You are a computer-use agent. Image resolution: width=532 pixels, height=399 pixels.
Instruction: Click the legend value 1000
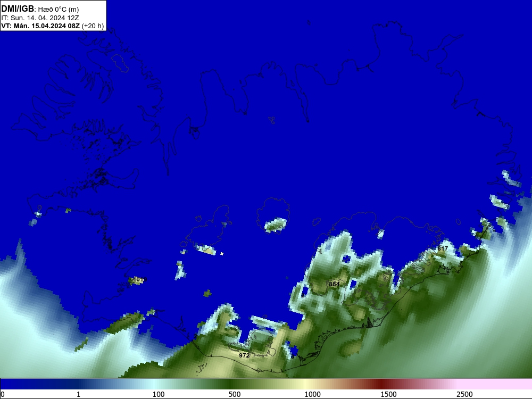point(312,394)
